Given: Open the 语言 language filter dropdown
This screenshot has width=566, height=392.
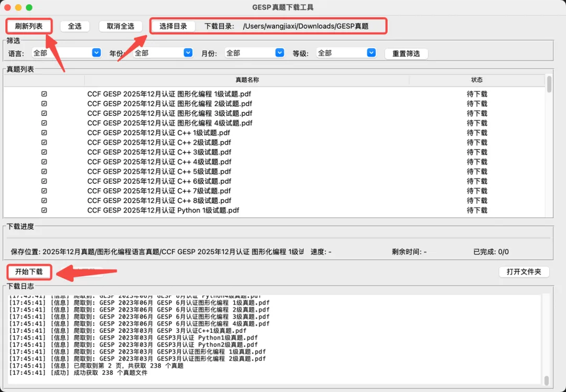Looking at the screenshot, I should (67, 53).
